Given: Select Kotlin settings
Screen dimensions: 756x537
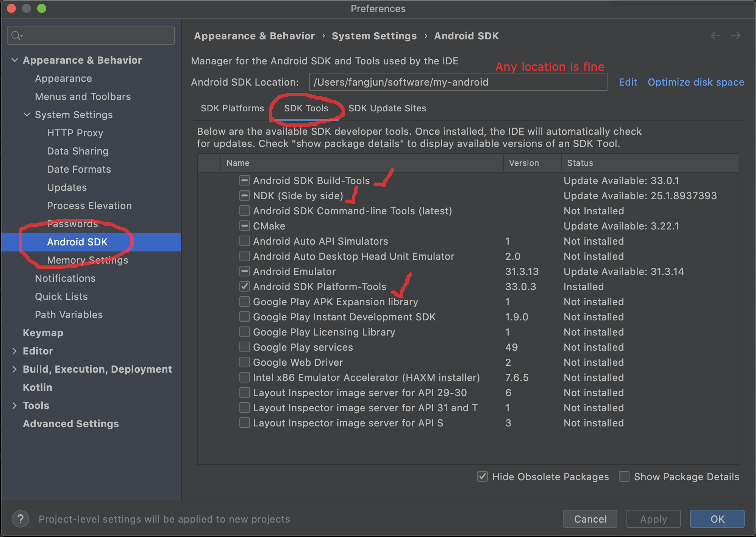Looking at the screenshot, I should 37,387.
